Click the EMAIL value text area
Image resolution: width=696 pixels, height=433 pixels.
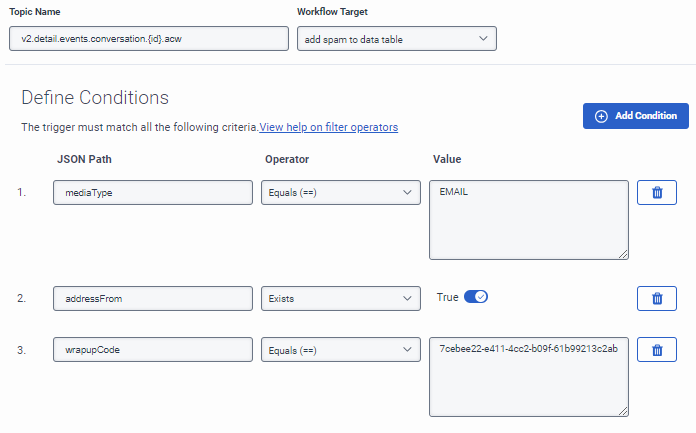[x=528, y=218]
